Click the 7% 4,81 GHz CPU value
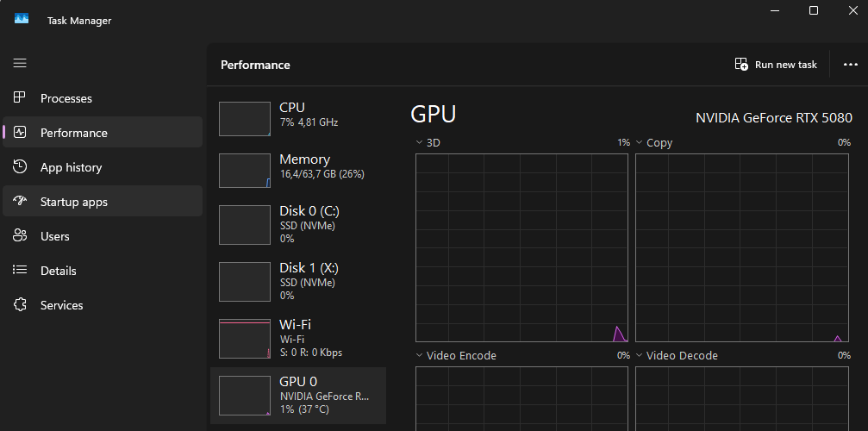Viewport: 868px width, 431px height. (309, 122)
